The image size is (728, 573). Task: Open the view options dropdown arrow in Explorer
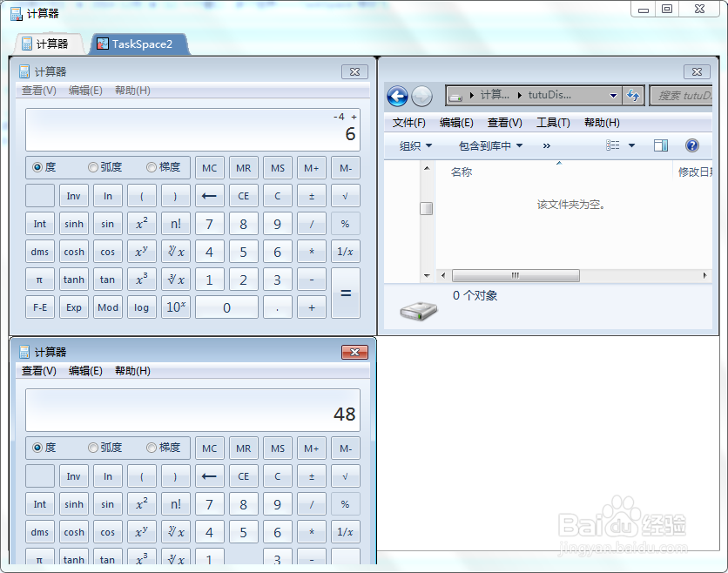pyautogui.click(x=631, y=145)
